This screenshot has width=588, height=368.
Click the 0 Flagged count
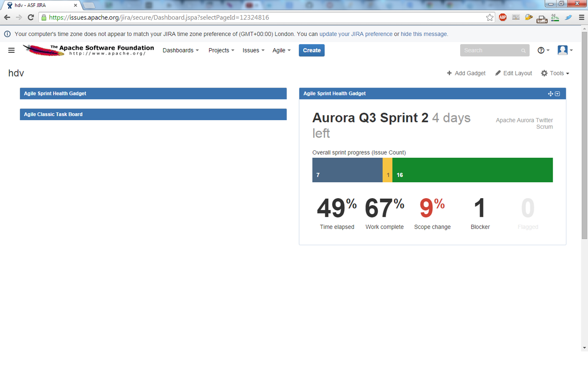click(528, 208)
